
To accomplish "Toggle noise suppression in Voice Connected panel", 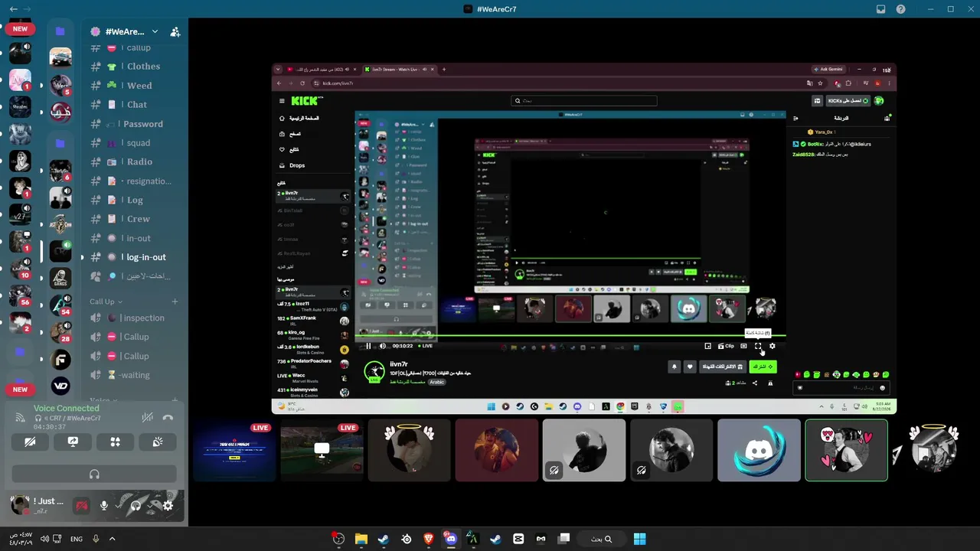I will [x=148, y=417].
